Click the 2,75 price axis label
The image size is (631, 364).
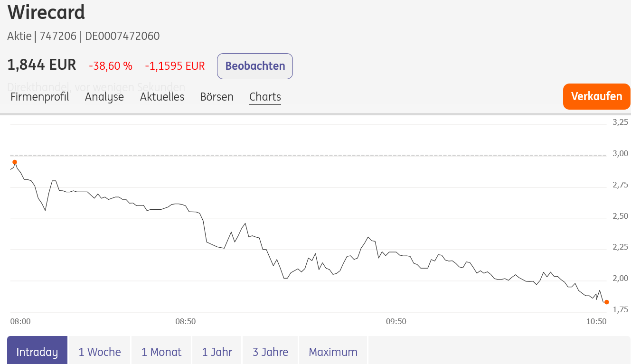(x=621, y=185)
